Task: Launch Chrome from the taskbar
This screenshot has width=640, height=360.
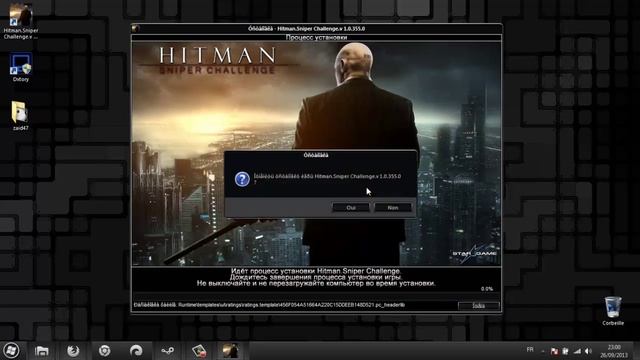Action: 104,351
